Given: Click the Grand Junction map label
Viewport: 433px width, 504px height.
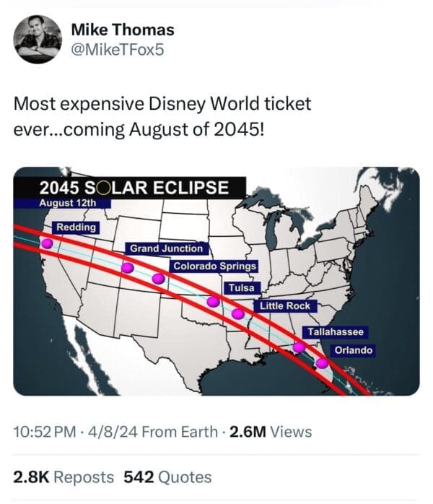Looking at the screenshot, I should click(167, 248).
